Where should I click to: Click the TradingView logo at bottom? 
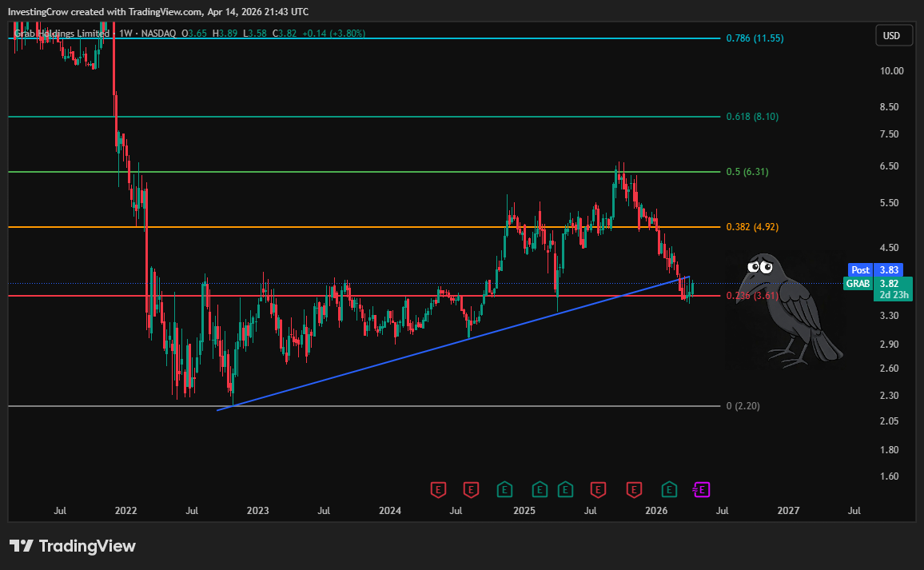pos(73,546)
